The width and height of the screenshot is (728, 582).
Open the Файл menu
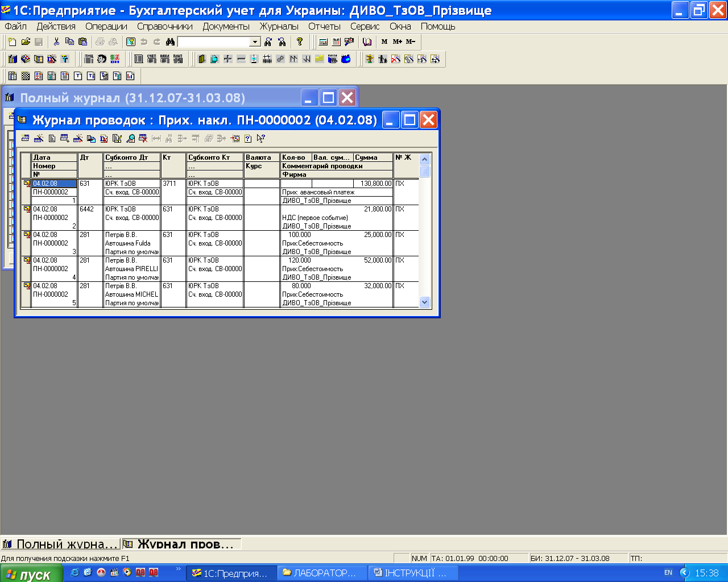(16, 26)
